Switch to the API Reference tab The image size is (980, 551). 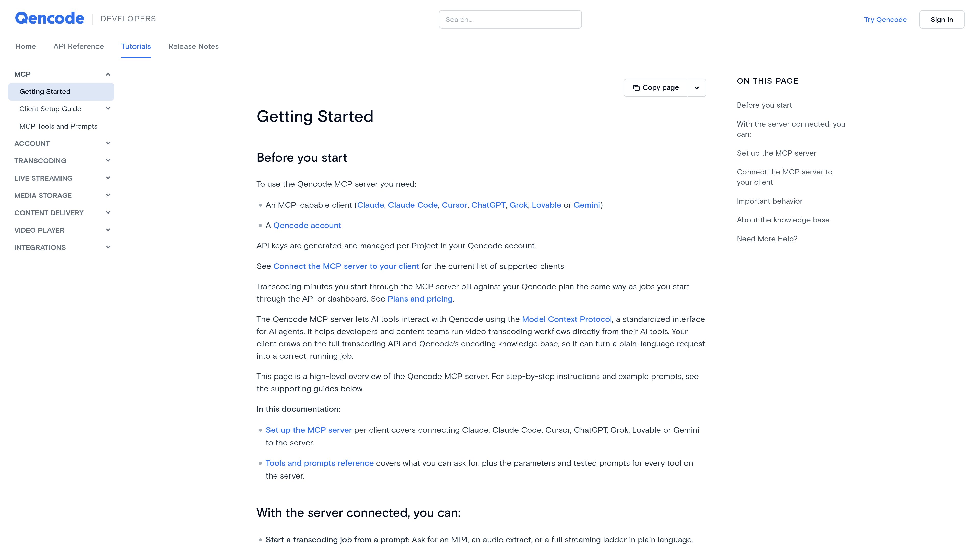click(78, 46)
